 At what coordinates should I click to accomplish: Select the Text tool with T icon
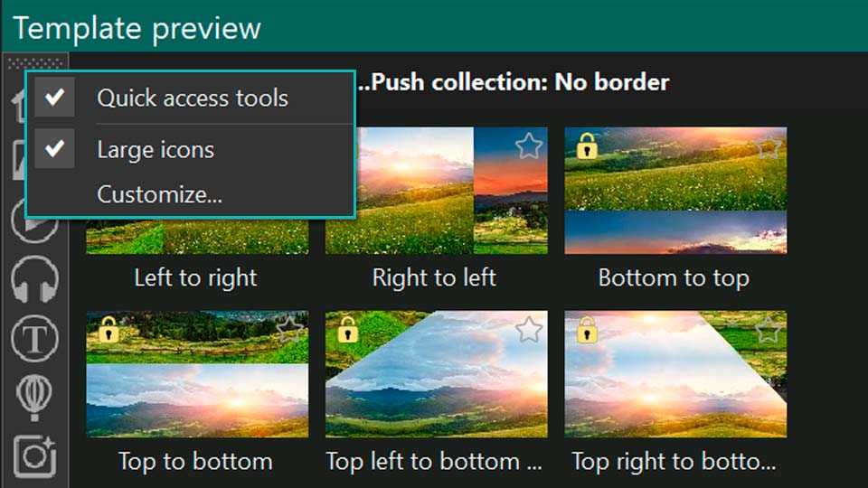tap(35, 338)
